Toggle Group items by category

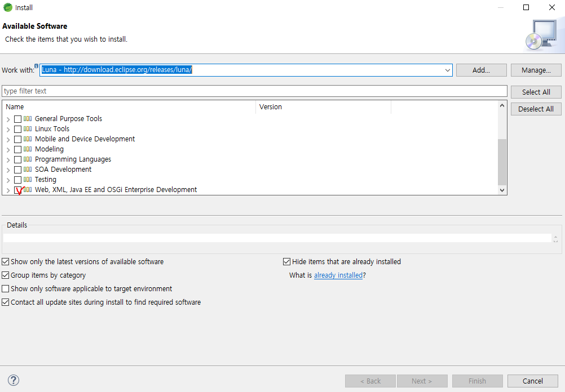(6, 275)
